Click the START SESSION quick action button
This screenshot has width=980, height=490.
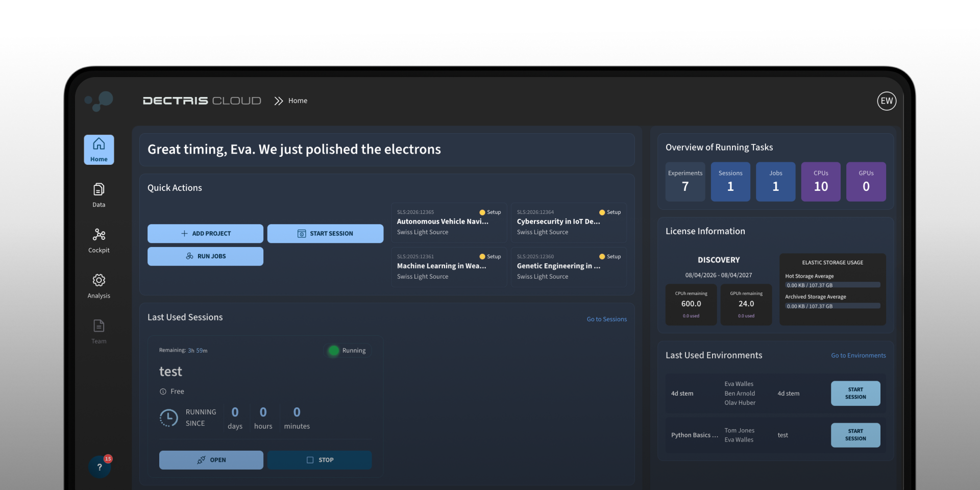(x=325, y=234)
